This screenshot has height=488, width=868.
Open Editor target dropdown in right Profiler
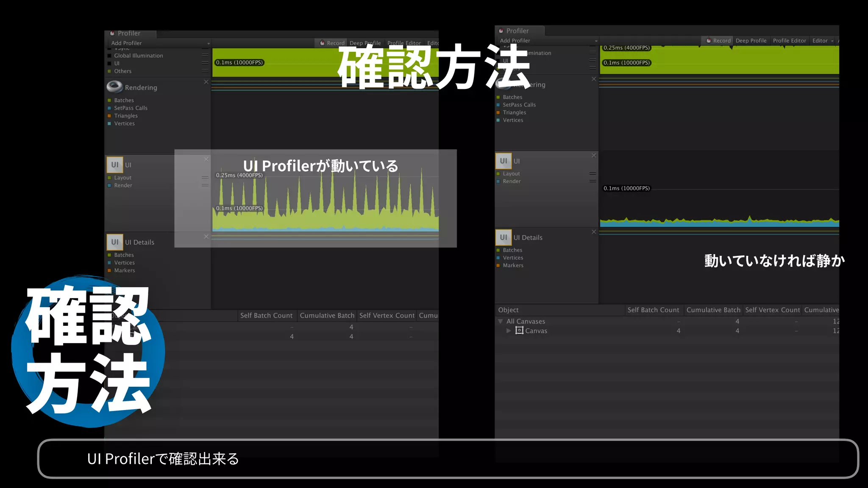[823, 40]
